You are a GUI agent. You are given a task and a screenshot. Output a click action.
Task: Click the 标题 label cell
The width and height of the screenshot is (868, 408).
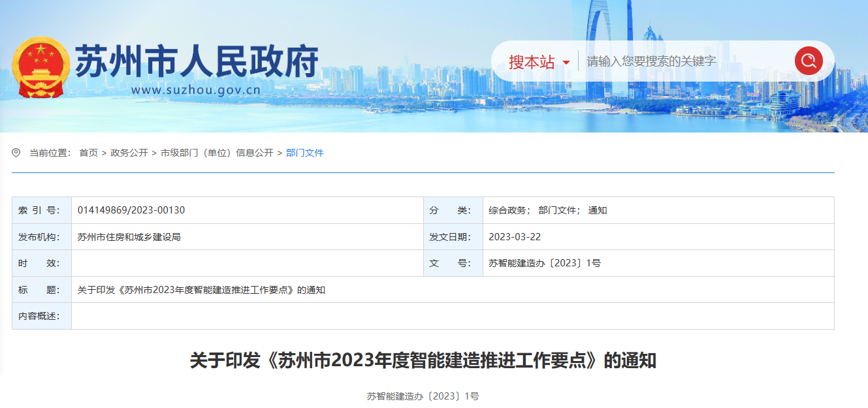pos(42,290)
